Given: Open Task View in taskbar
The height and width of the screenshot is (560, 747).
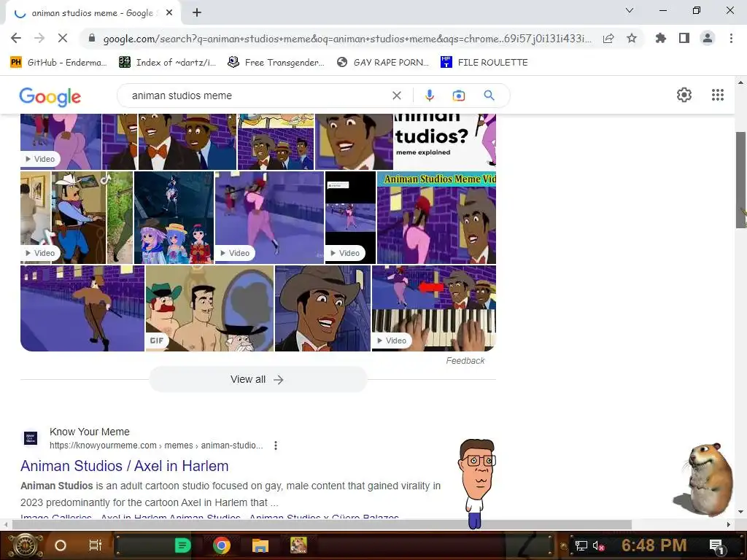Looking at the screenshot, I should 96,545.
